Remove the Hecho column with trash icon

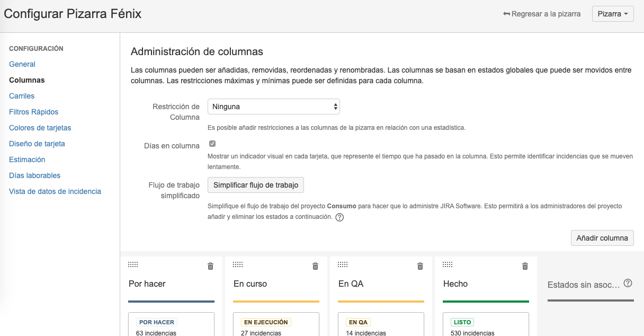[x=525, y=266]
